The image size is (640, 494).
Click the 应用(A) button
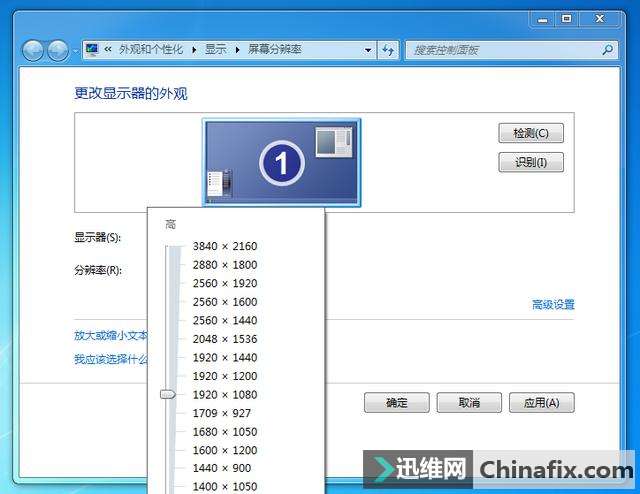[x=542, y=403]
